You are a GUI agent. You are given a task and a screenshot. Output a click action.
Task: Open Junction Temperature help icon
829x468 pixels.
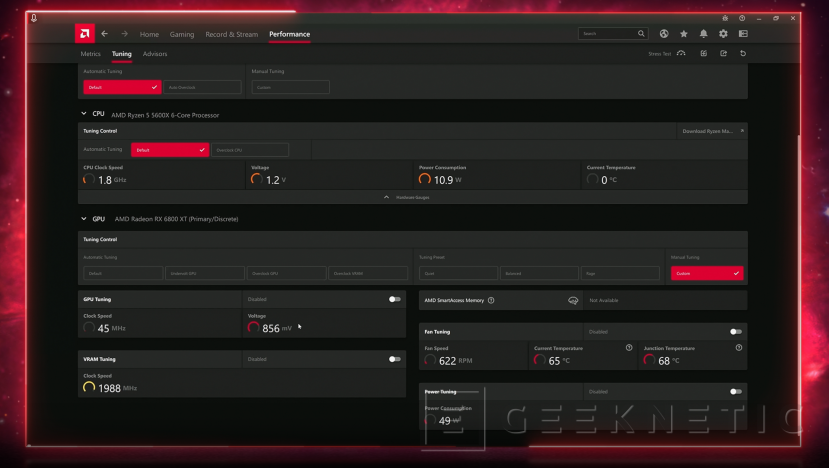(x=739, y=347)
